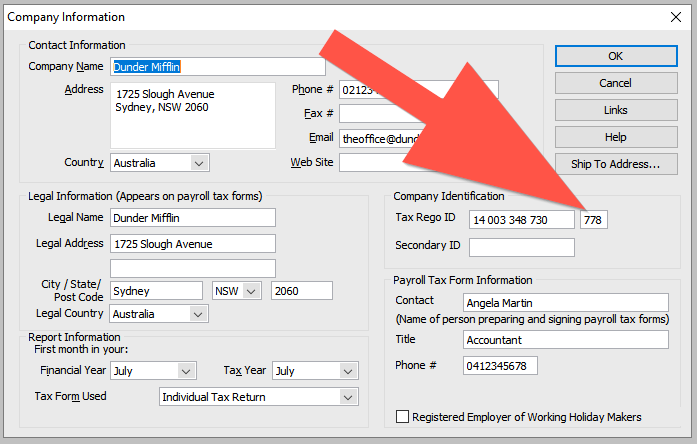Click the empty second Legal Address line
Viewport: 697px width, 444px height.
193,268
